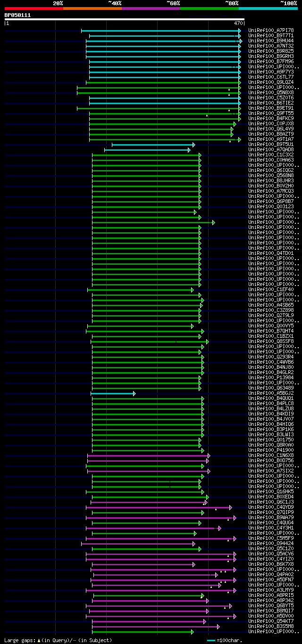The image size is (302, 644).
Task: Click the short cyan A5BGJ2 alignment bar
Action: point(113,393)
